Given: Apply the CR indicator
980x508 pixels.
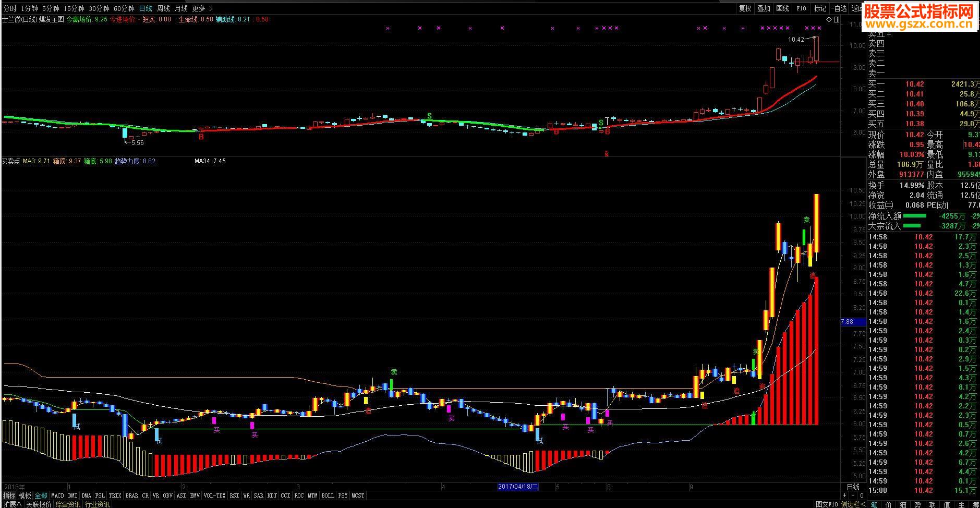Looking at the screenshot, I should point(145,495).
